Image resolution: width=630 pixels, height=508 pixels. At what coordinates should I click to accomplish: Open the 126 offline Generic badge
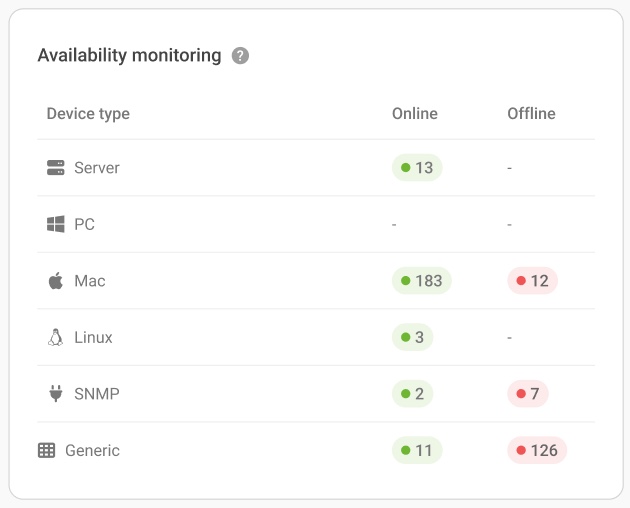(x=537, y=450)
